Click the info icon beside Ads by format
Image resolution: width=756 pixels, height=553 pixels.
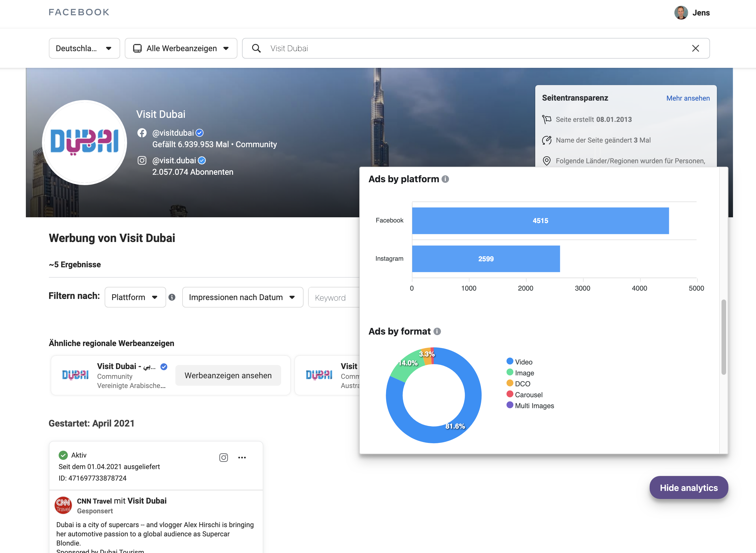(x=437, y=331)
